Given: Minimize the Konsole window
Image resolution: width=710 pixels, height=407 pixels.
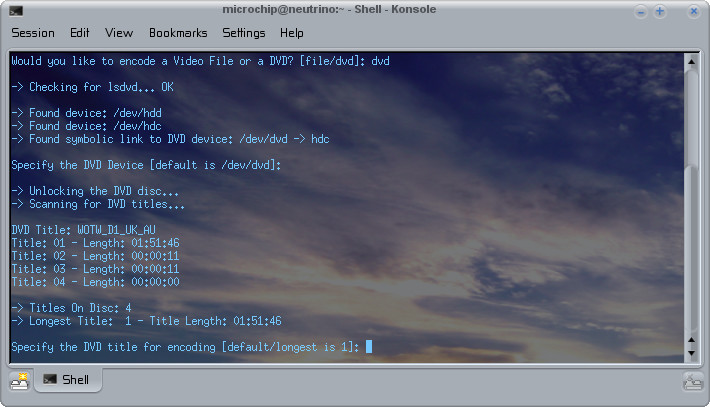Looking at the screenshot, I should pyautogui.click(x=641, y=12).
